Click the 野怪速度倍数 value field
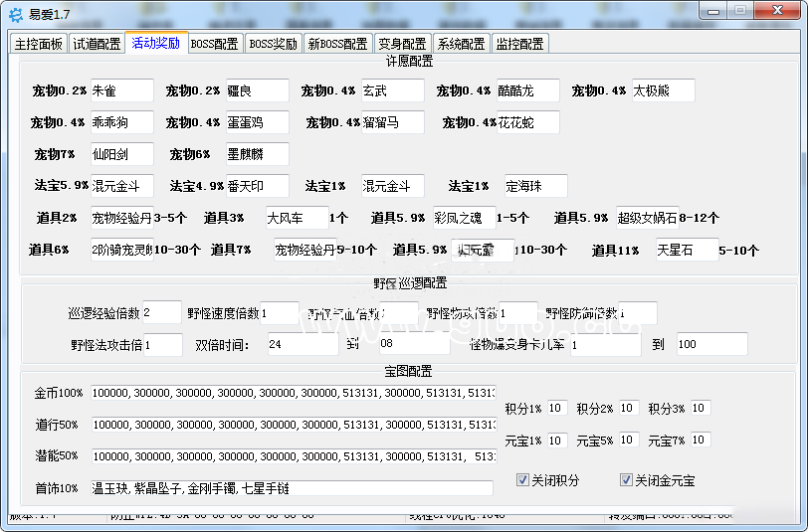The width and height of the screenshot is (808, 532). (280, 312)
